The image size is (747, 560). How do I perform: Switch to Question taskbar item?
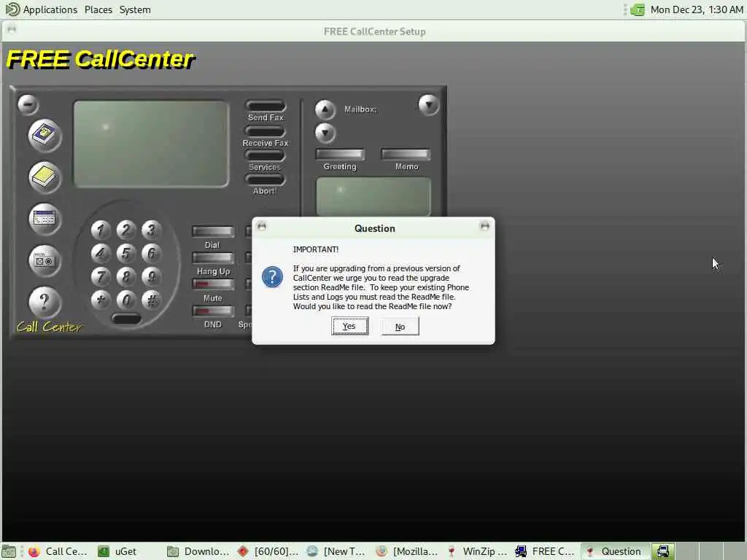[x=614, y=551]
